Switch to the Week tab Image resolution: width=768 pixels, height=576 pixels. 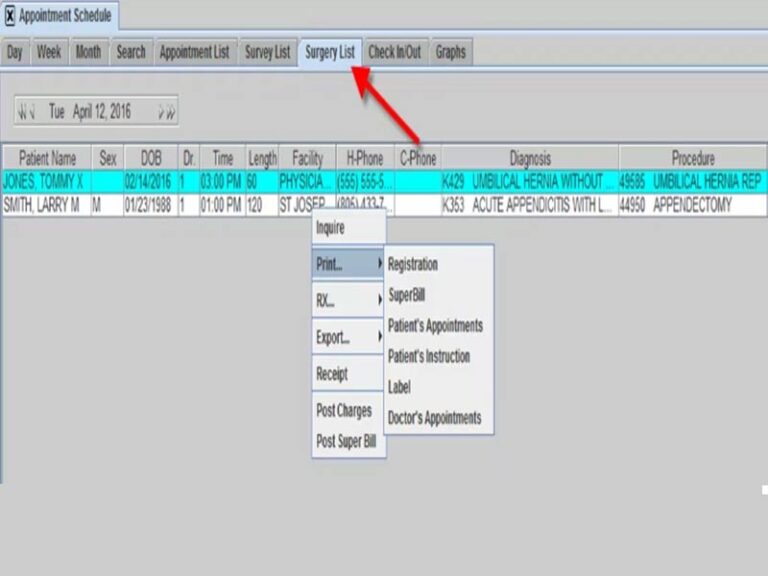(x=49, y=52)
